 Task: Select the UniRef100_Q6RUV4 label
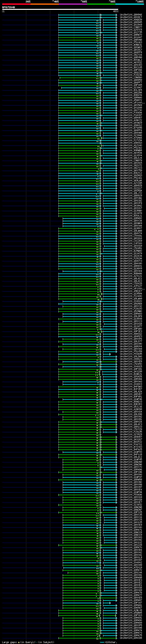pos(131,347)
